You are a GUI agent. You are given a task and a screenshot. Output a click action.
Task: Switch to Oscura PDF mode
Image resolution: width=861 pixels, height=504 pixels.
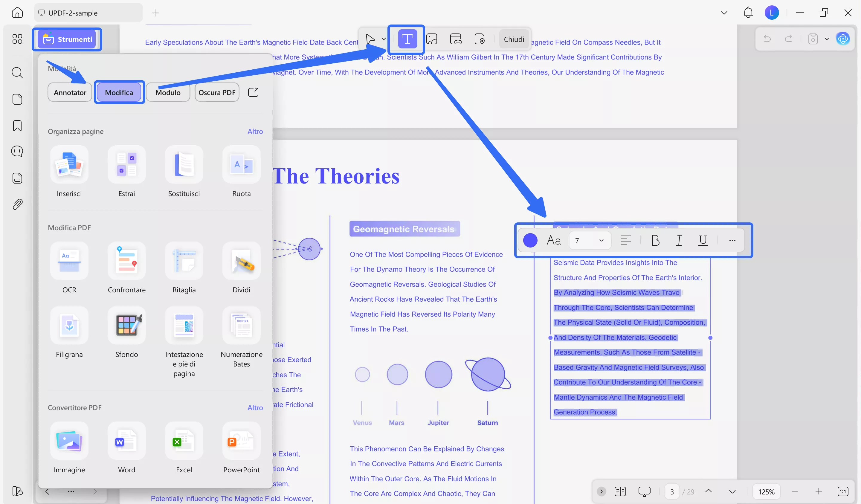pos(217,92)
